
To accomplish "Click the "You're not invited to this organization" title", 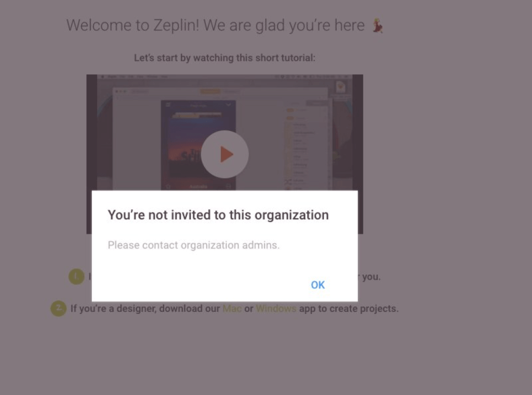I will 218,215.
